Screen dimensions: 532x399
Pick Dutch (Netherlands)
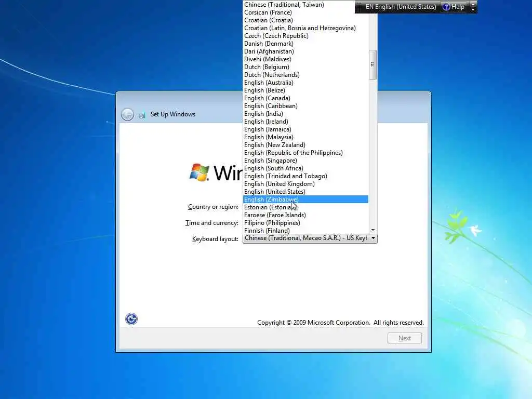click(x=305, y=75)
